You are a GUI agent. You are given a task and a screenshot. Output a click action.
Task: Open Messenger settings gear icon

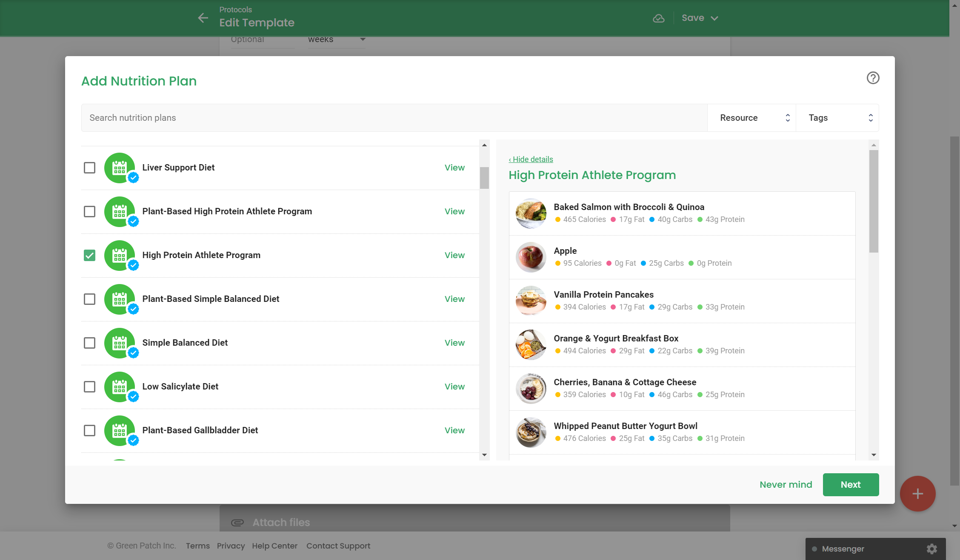point(932,549)
